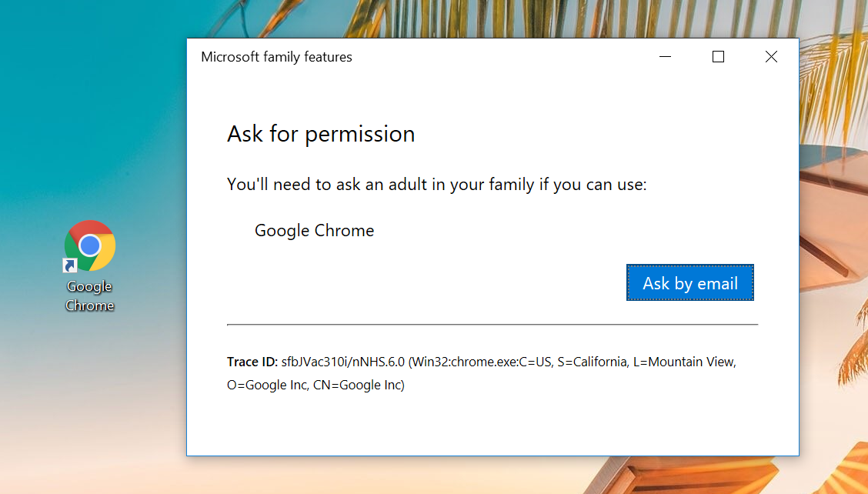Click the 'O=Google Inc, CN=Google Inc)' line
Viewport: 868px width, 494px height.
pos(315,385)
